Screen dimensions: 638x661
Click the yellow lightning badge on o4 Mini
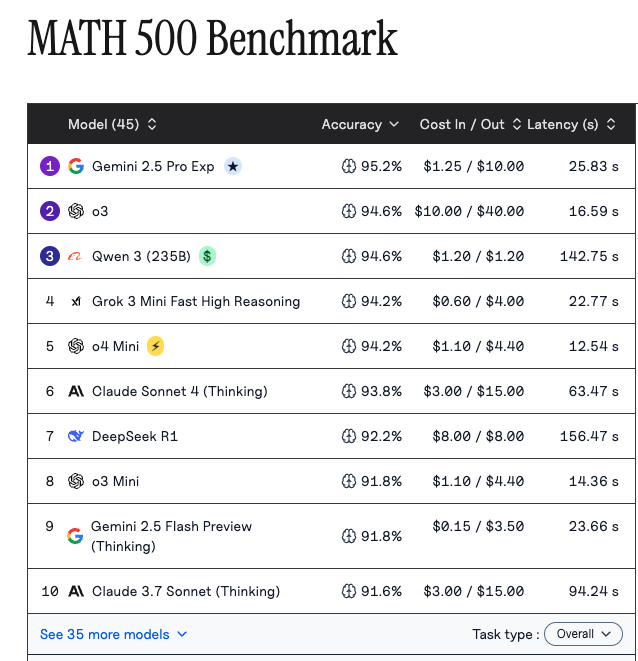pos(155,346)
